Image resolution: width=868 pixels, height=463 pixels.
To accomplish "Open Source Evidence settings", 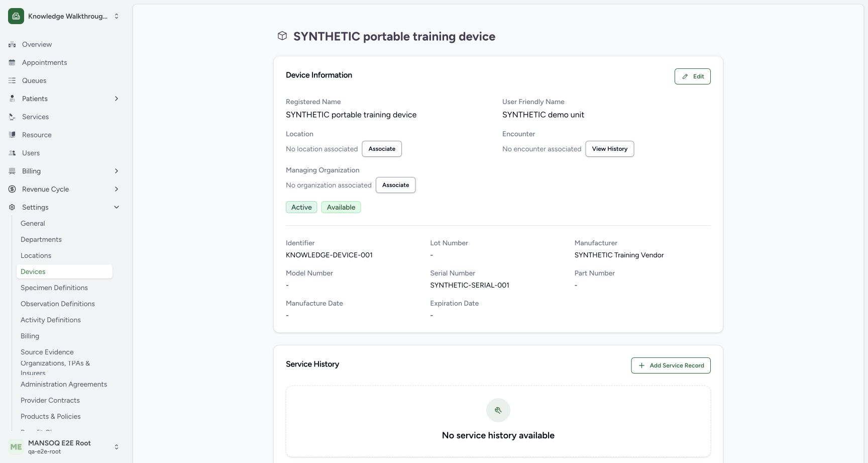I will (47, 352).
